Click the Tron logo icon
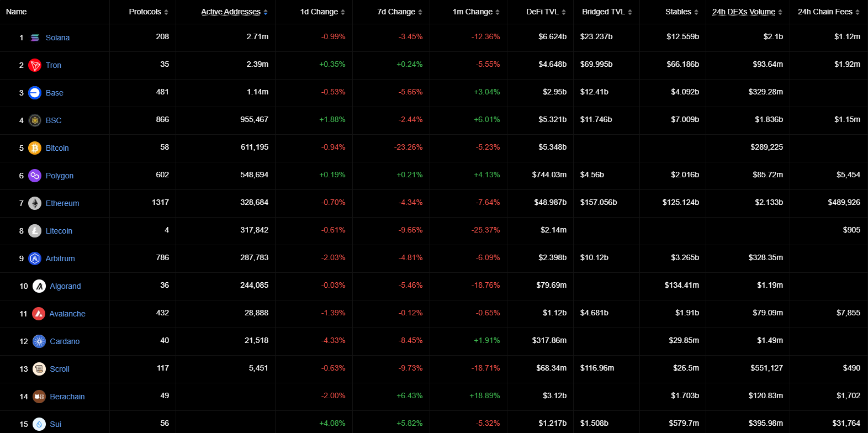The width and height of the screenshot is (868, 433). [x=34, y=65]
